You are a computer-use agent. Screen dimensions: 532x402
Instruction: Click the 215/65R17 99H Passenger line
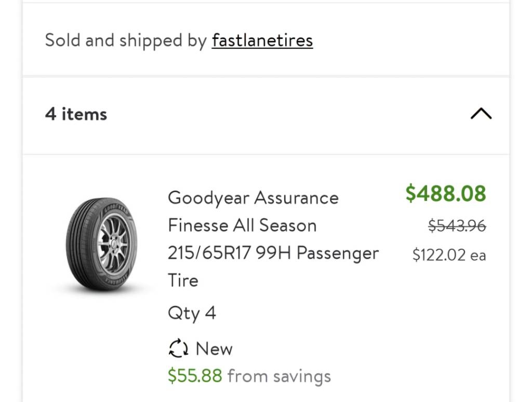(x=273, y=253)
